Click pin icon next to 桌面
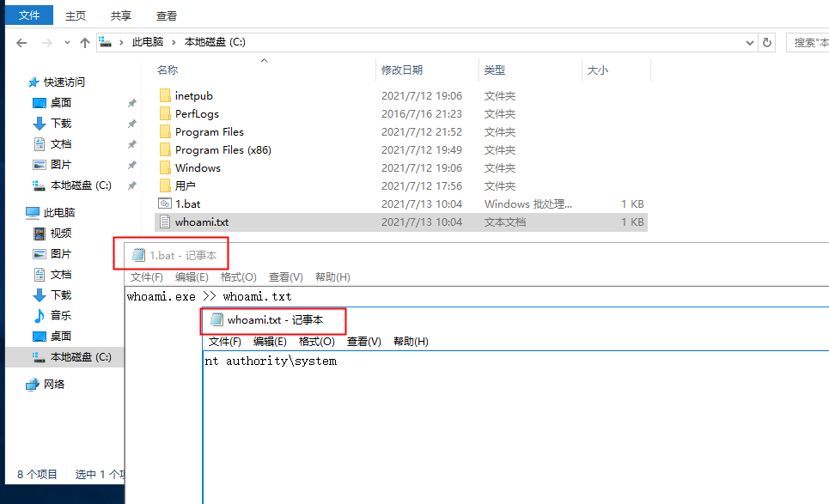829x504 pixels. coord(132,103)
